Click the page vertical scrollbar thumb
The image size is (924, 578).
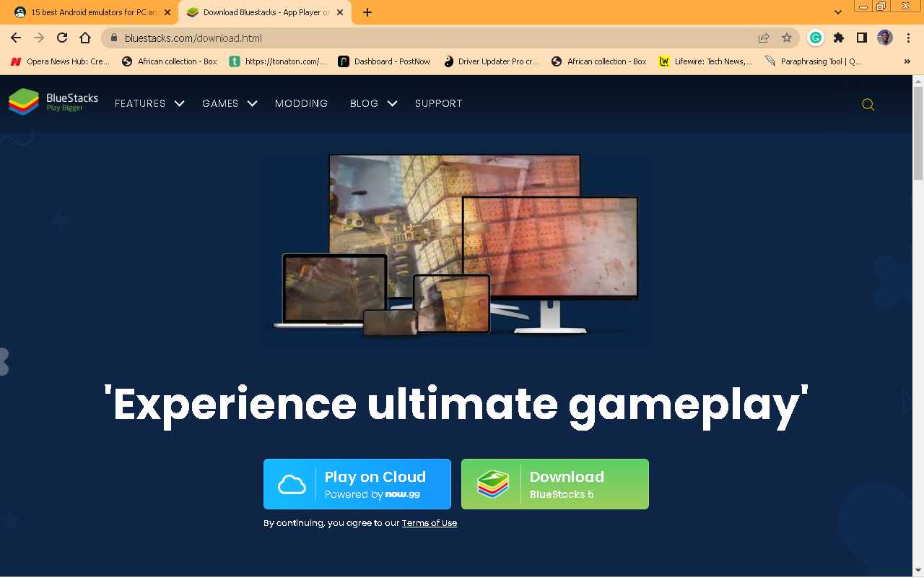(918, 134)
